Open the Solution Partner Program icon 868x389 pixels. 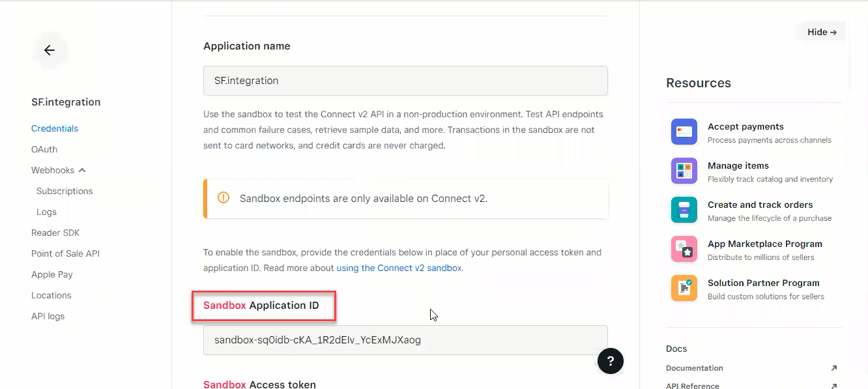684,288
